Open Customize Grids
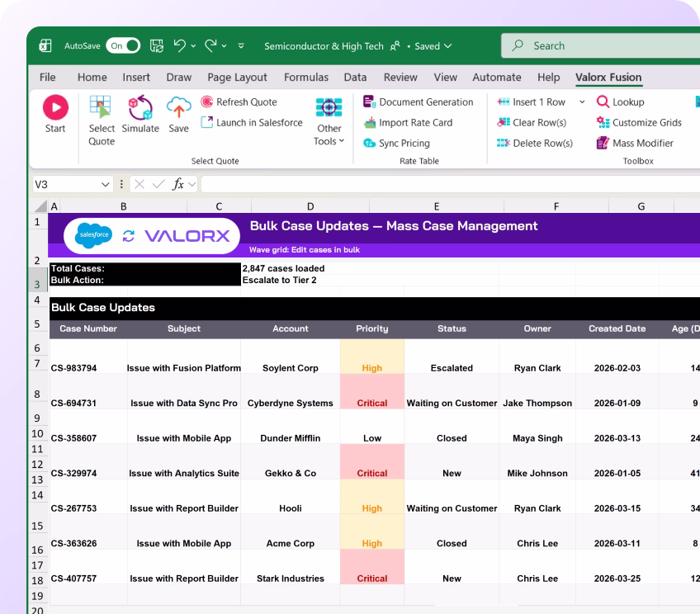Image resolution: width=700 pixels, height=614 pixels. 639,123
